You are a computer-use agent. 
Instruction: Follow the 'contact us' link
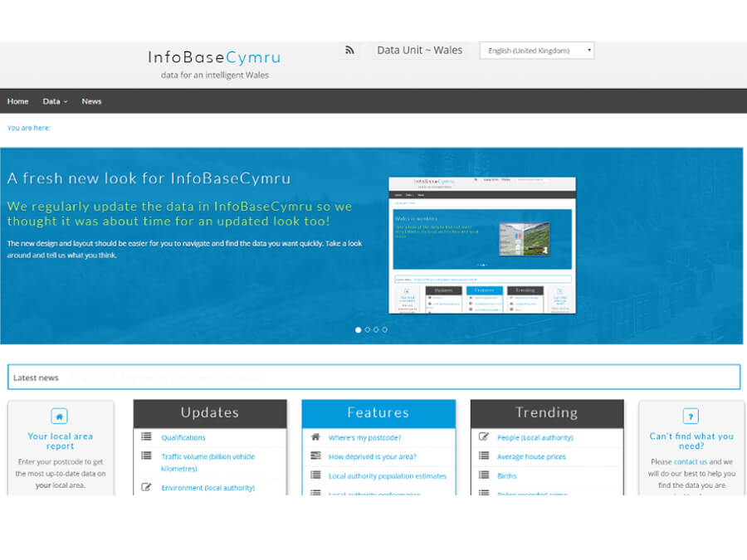(691, 462)
